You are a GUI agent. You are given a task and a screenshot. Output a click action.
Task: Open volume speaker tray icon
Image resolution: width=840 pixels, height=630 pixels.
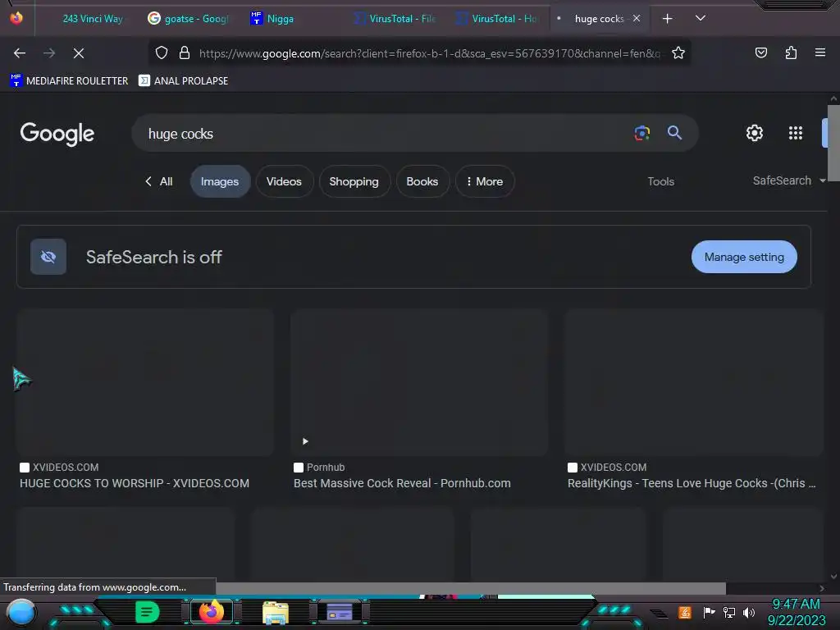tap(749, 612)
